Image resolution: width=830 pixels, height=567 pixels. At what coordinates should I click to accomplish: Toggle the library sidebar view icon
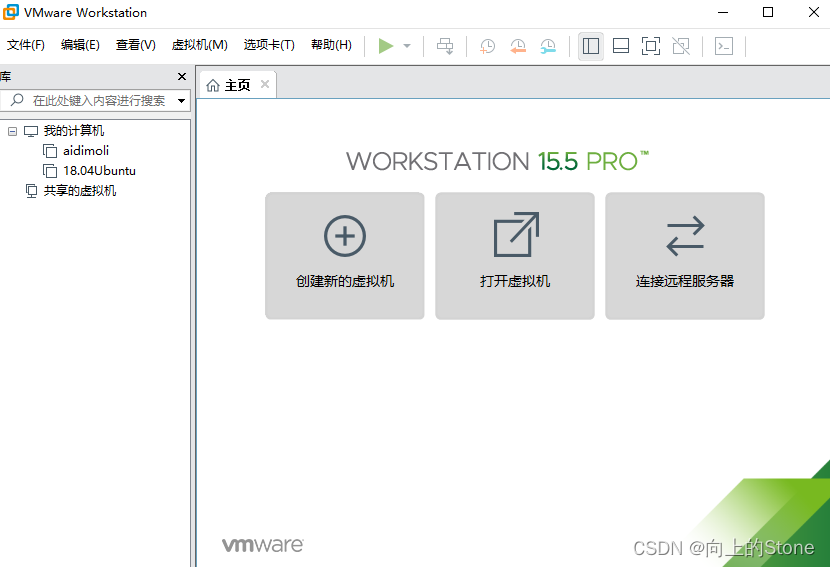pos(591,46)
